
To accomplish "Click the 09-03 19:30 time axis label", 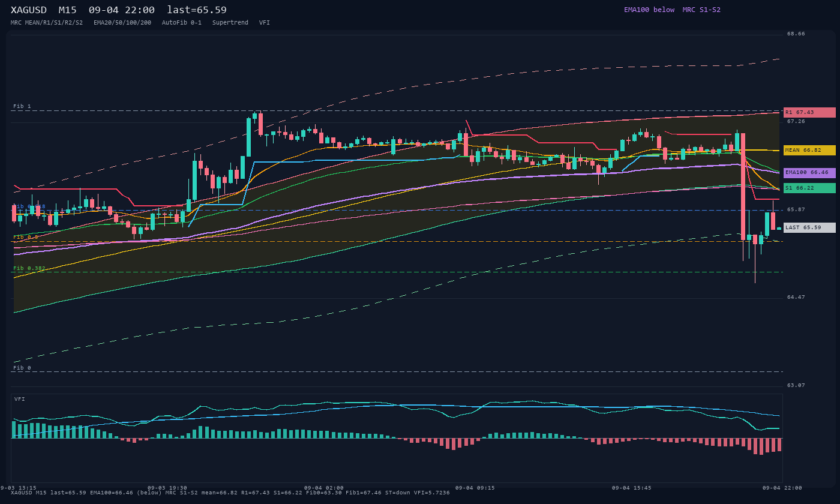I will (167, 488).
